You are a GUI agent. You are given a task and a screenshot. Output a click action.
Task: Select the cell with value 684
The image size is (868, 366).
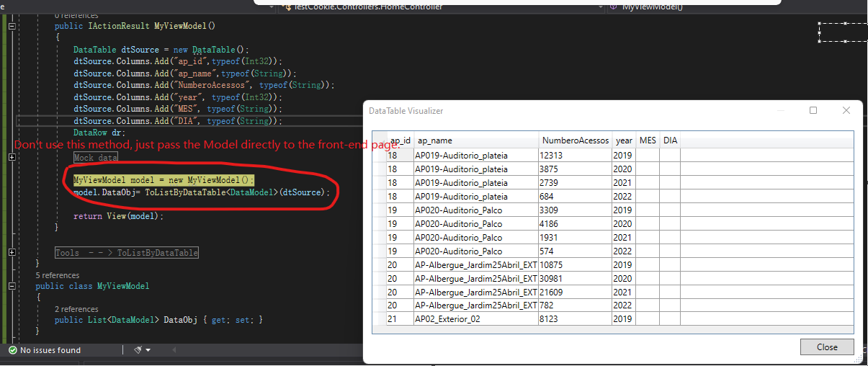(576, 196)
